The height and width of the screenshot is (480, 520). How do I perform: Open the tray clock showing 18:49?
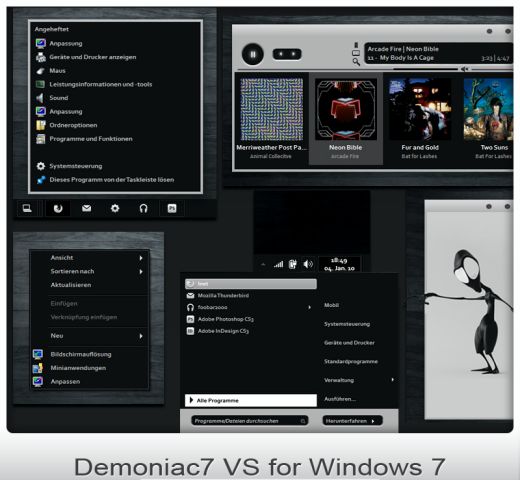click(339, 264)
